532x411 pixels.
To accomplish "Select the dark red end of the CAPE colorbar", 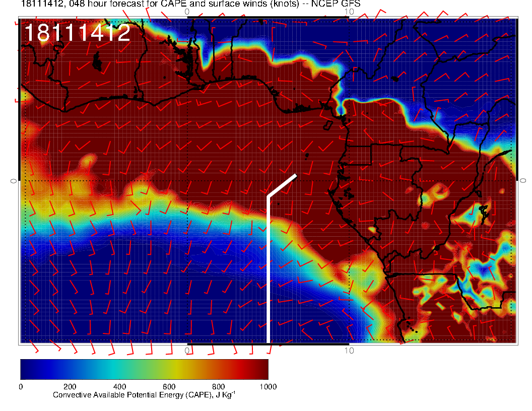I will tap(262, 369).
